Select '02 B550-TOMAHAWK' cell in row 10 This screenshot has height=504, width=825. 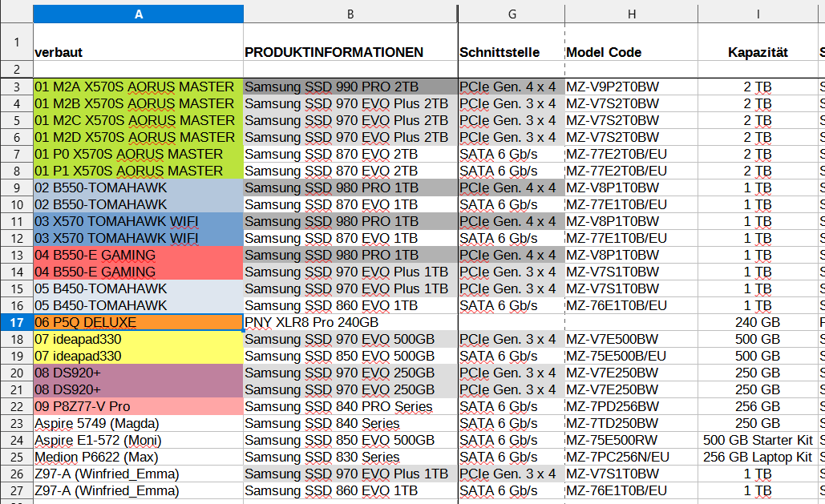[x=139, y=204]
